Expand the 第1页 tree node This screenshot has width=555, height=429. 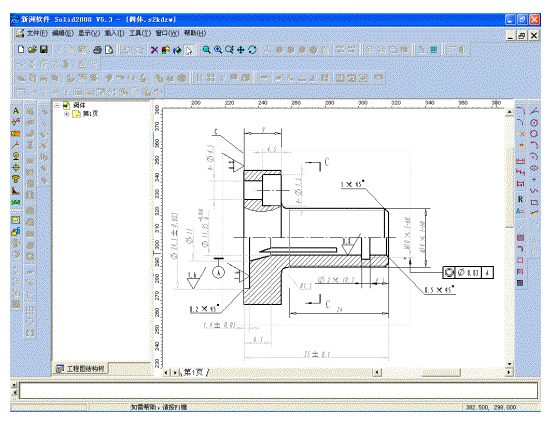tap(67, 114)
